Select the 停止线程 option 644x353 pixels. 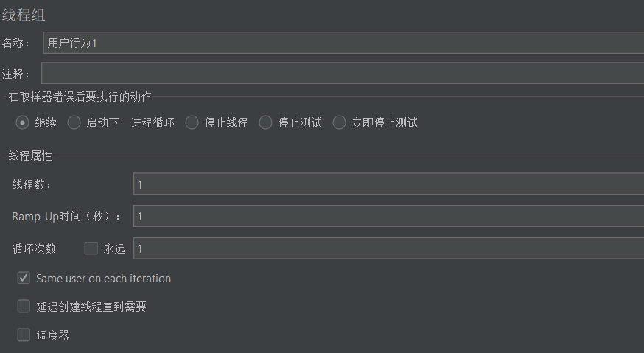point(192,122)
